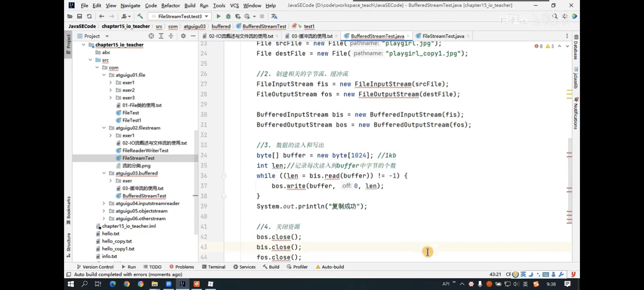Viewport: 644px width, 290px height.
Task: Open the Problems tool window
Action: (182, 267)
